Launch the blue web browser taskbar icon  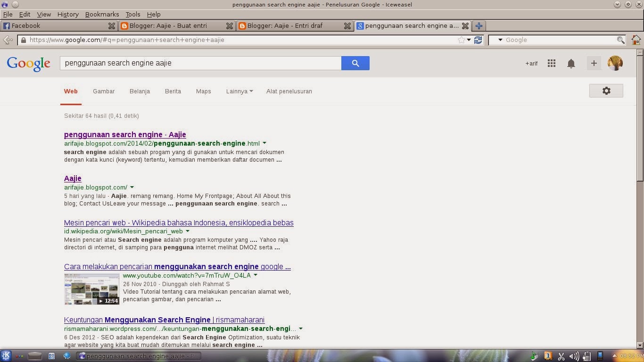67,356
